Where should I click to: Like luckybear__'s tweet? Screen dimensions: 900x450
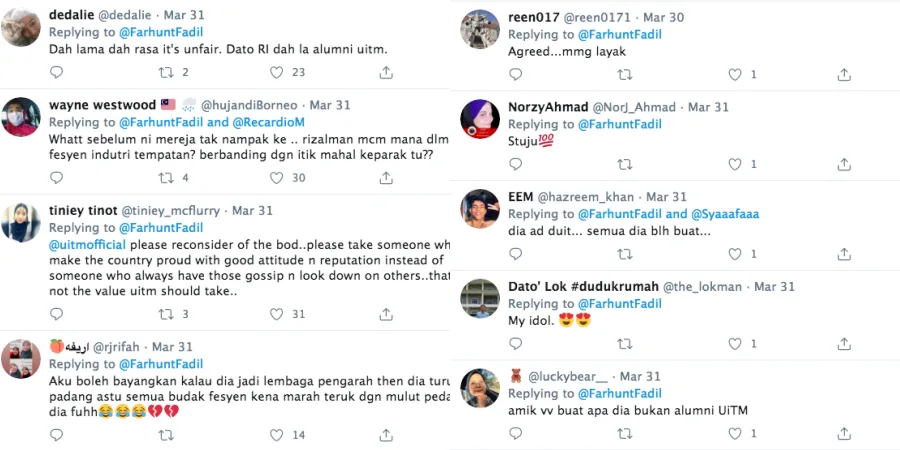(734, 435)
